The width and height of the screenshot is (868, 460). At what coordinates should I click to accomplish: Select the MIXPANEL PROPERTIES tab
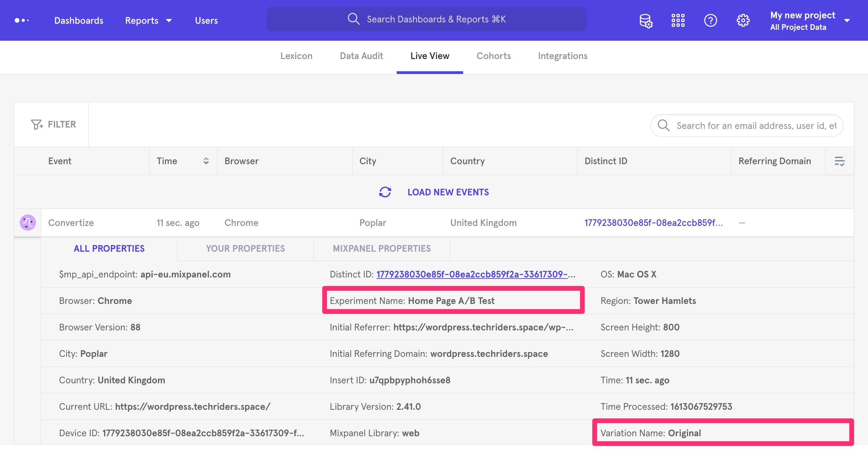[382, 248]
